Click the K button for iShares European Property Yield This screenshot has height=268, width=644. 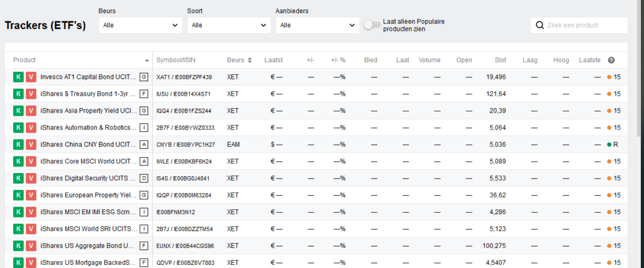18,195
